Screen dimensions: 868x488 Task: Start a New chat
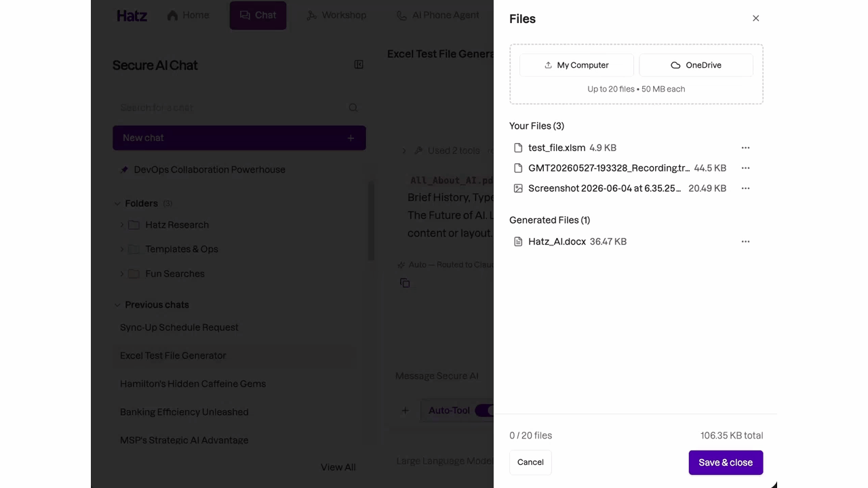(x=239, y=138)
